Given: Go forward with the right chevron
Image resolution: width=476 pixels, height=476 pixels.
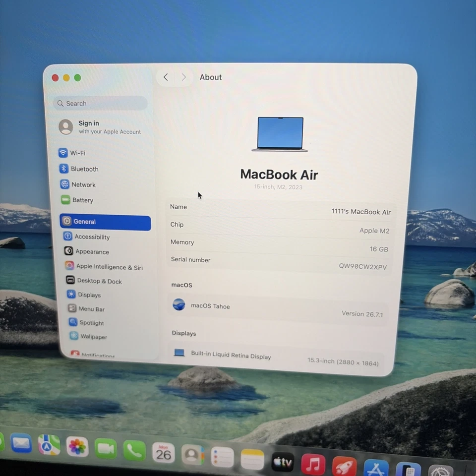Looking at the screenshot, I should [x=183, y=77].
